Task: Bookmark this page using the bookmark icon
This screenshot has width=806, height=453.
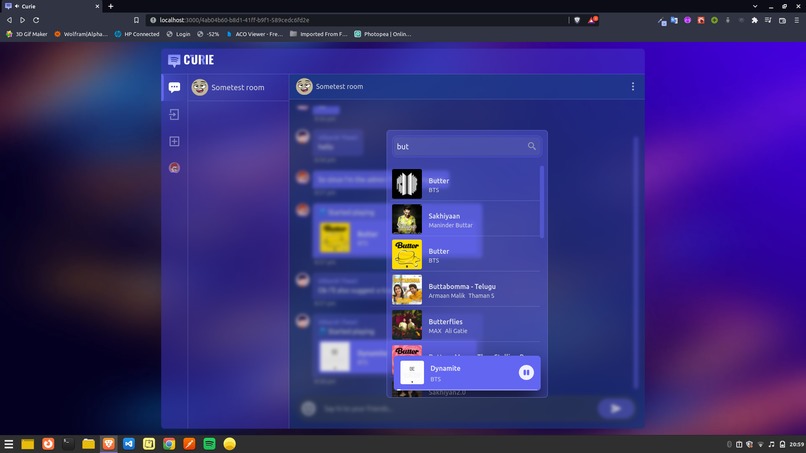Action: 136,20
